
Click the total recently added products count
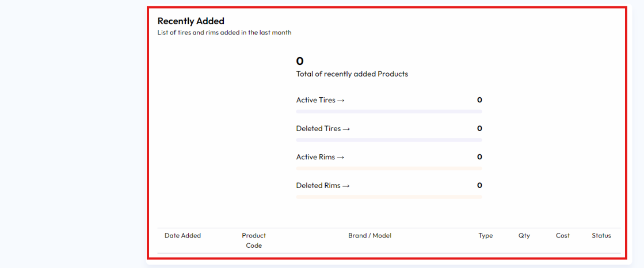pyautogui.click(x=300, y=61)
